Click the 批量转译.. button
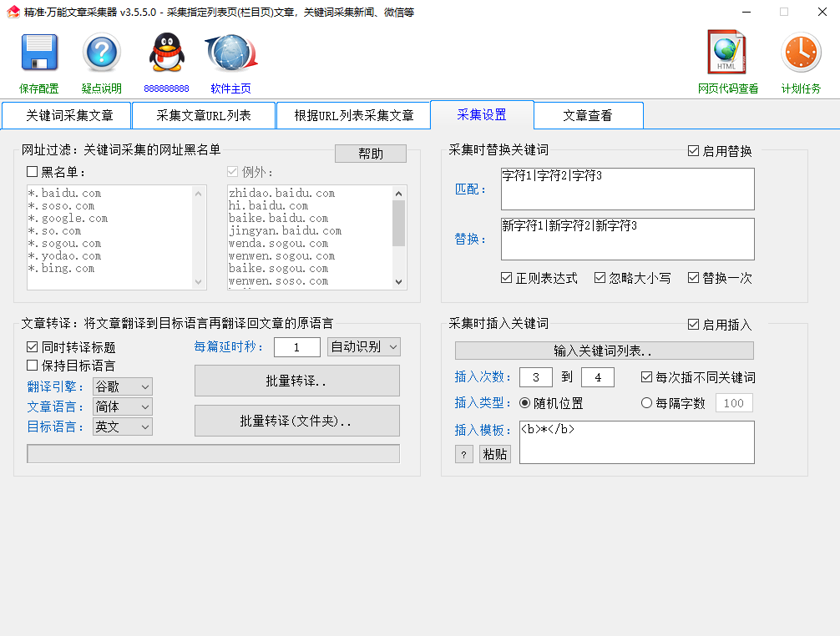The width and height of the screenshot is (840, 636). click(296, 381)
